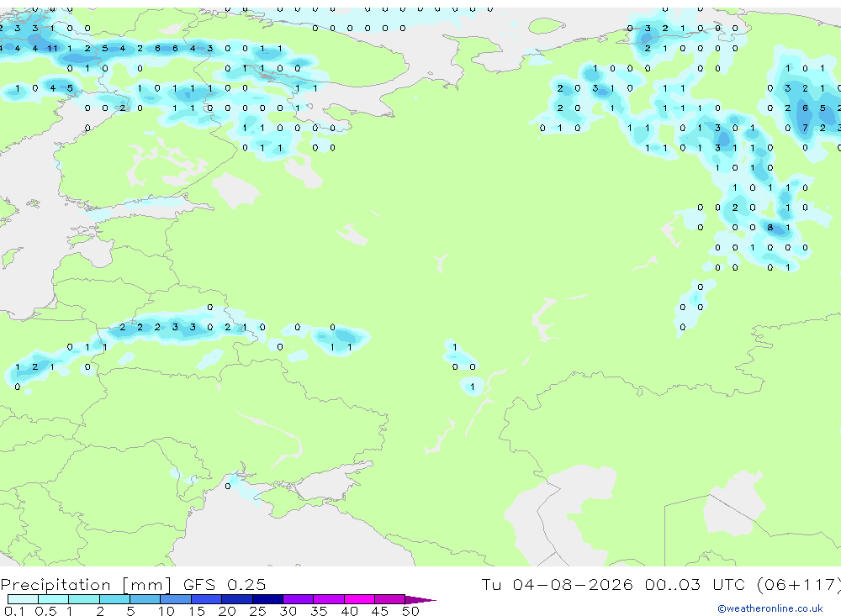Image resolution: width=841 pixels, height=616 pixels.
Task: Click the legend label 0.5
Action: pos(45,611)
